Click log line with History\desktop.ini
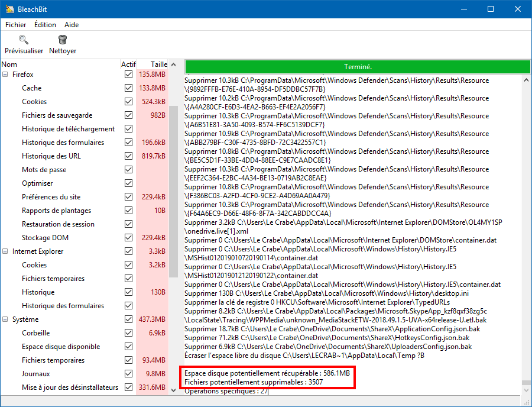 point(326,293)
